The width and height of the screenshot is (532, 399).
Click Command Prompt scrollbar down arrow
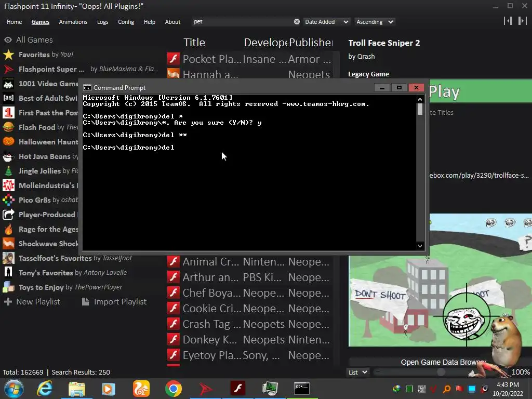pyautogui.click(x=420, y=246)
